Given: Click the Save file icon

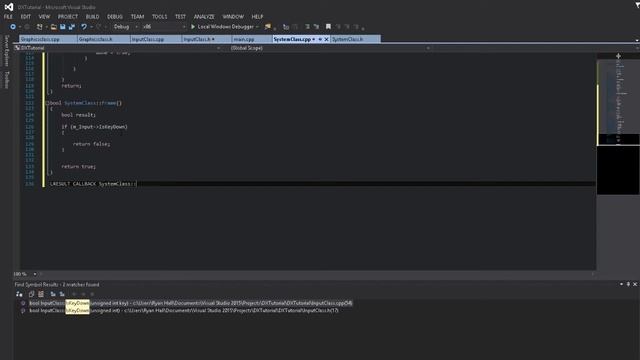Looking at the screenshot, I should 62,27.
